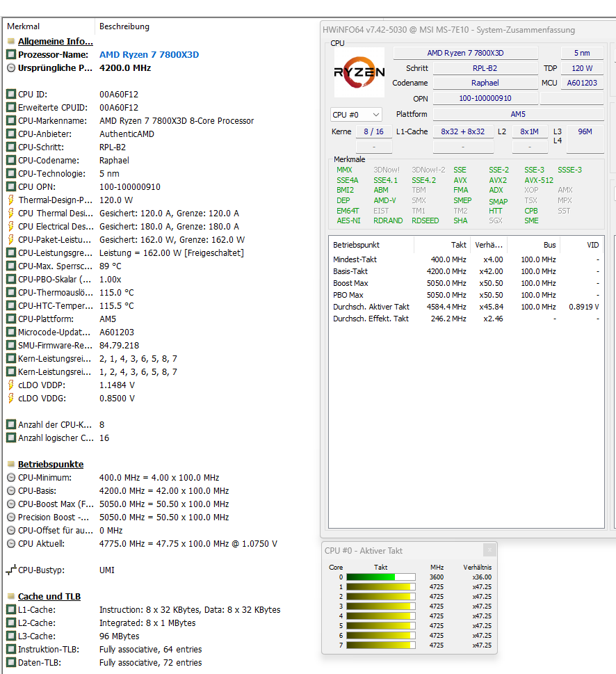
Task: Click the bus icon beside CPU-Bustyp
Action: [11, 570]
